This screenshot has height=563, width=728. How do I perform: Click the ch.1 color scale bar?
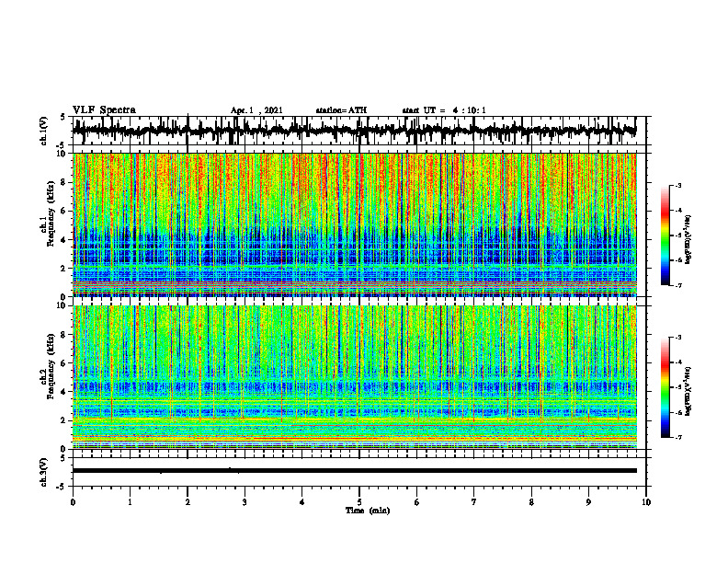click(x=665, y=236)
